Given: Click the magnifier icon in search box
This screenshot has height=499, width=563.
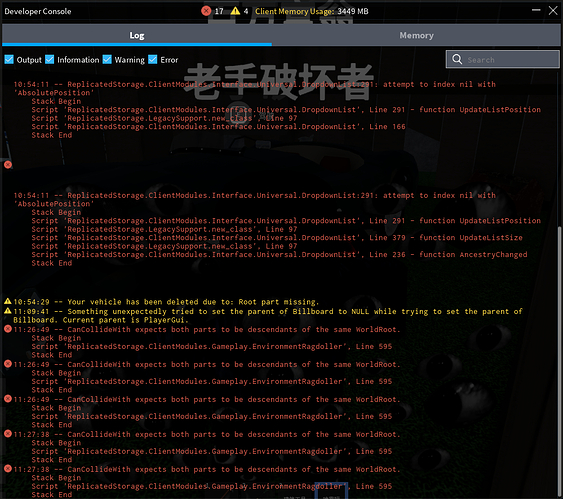Looking at the screenshot, I should 457,59.
